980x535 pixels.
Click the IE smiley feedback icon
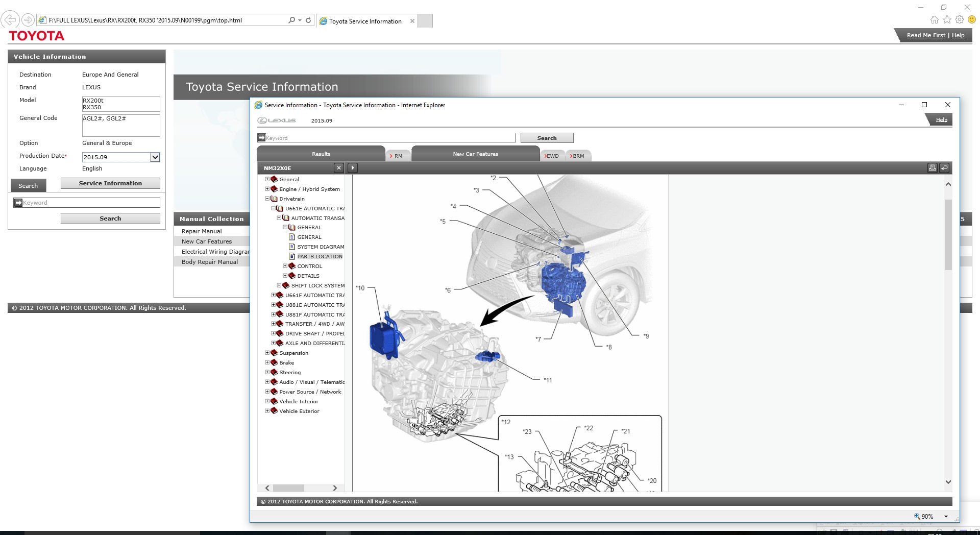click(x=972, y=20)
